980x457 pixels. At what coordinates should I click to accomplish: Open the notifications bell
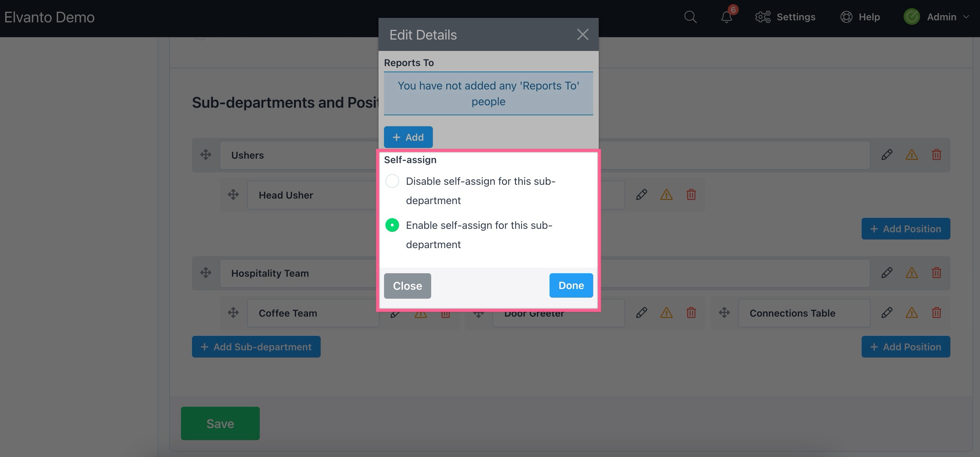[x=726, y=17]
